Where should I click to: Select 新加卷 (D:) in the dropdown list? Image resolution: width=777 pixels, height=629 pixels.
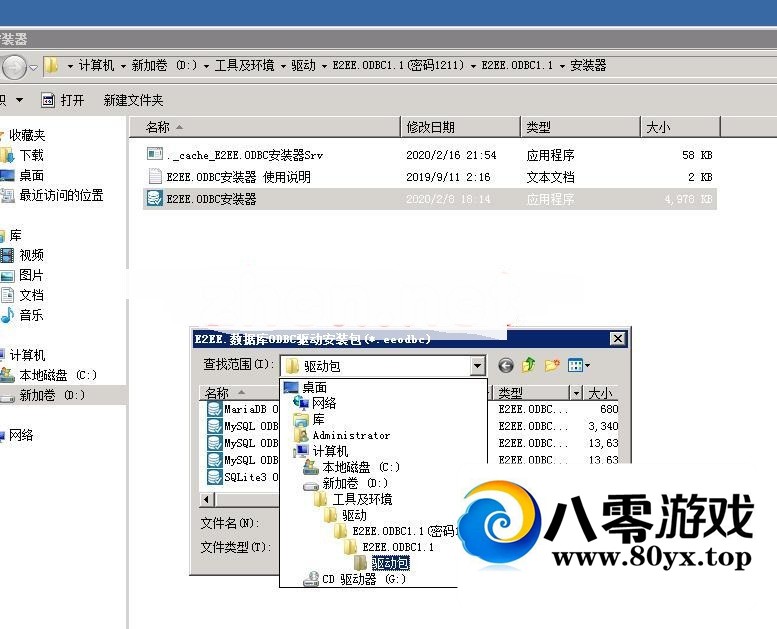[x=355, y=483]
